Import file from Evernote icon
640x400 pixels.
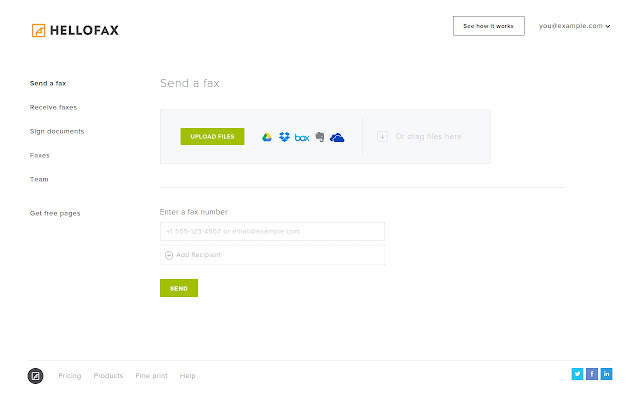[x=320, y=137]
